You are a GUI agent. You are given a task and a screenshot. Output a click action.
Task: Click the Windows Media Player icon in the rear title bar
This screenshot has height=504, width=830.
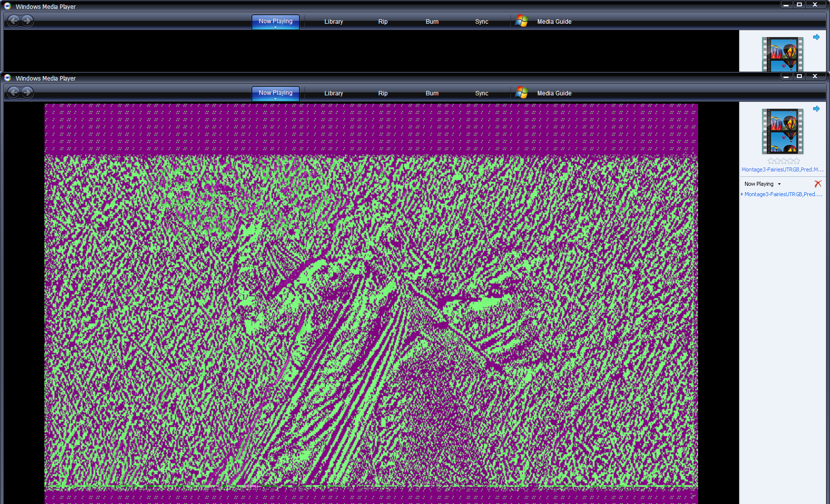click(7, 6)
